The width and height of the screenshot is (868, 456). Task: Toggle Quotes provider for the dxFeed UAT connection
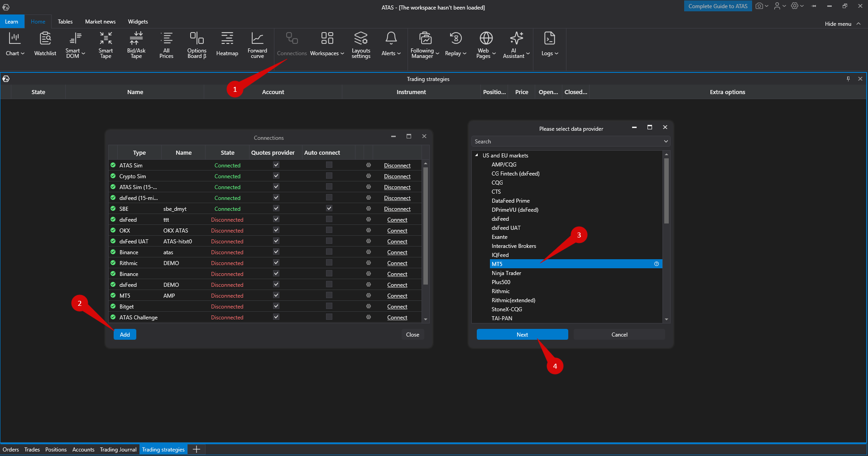276,241
